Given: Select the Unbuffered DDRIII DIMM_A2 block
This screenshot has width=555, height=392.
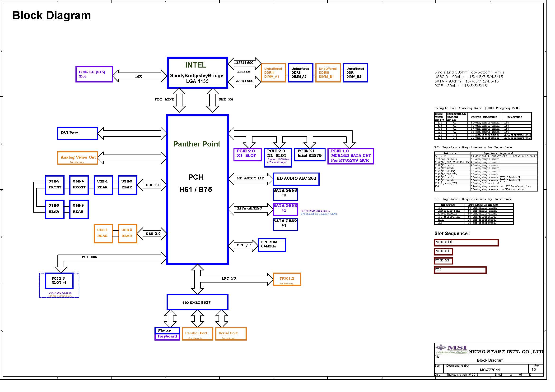Looking at the screenshot, I should (301, 73).
